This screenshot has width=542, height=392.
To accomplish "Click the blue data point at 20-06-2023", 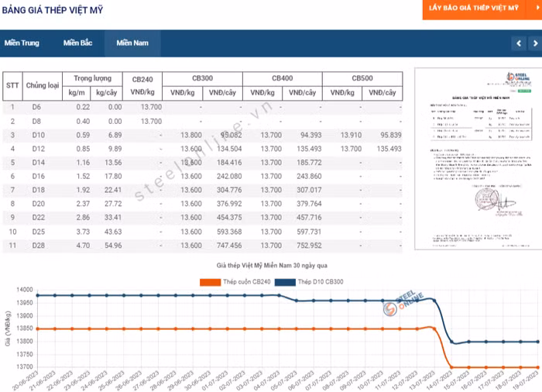I will 38,295.
